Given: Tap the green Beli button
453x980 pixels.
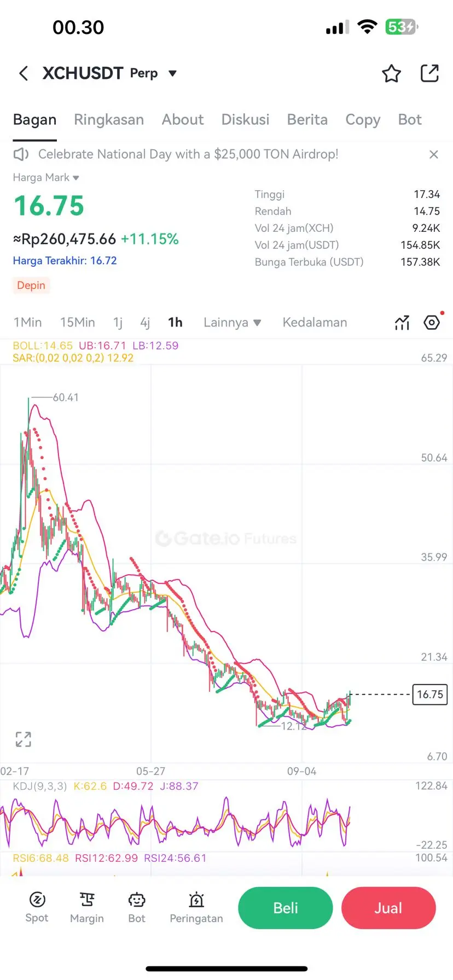Looking at the screenshot, I should point(286,908).
